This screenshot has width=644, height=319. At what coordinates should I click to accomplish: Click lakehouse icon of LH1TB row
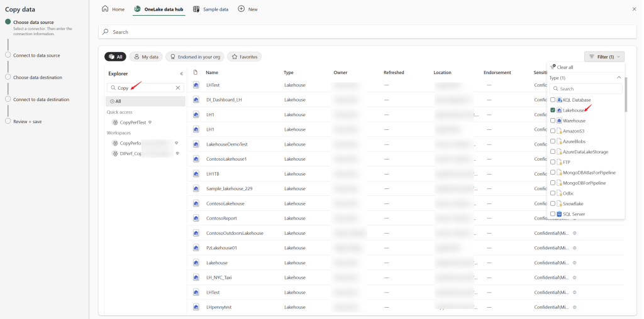pyautogui.click(x=196, y=174)
